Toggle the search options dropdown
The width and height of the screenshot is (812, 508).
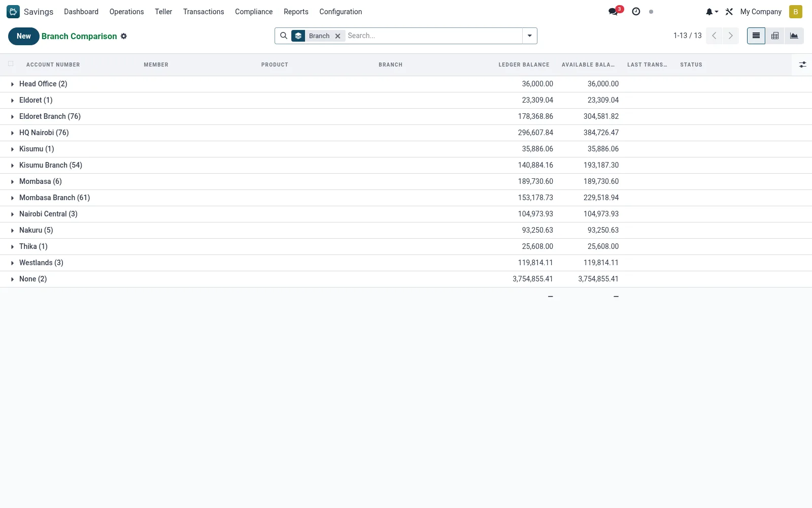coord(529,36)
